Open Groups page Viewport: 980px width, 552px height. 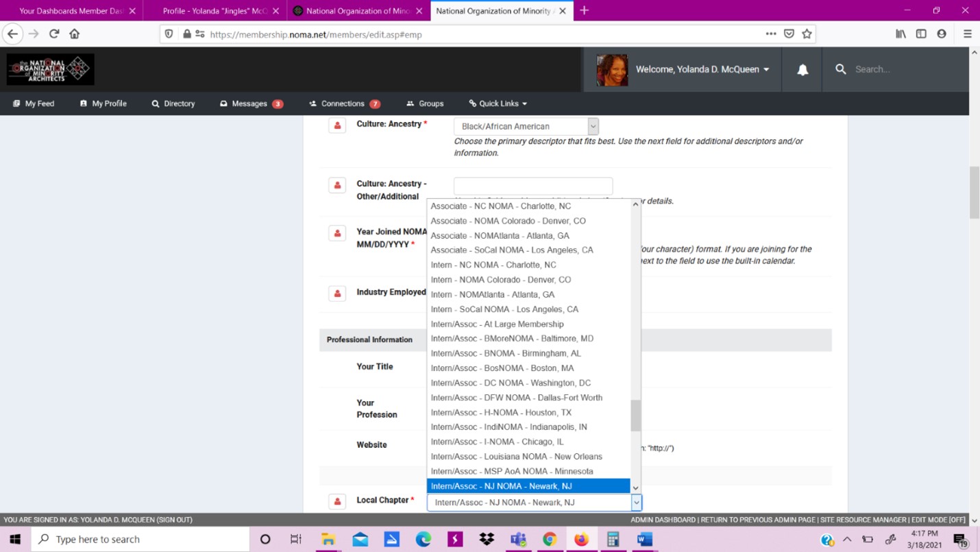click(x=425, y=104)
